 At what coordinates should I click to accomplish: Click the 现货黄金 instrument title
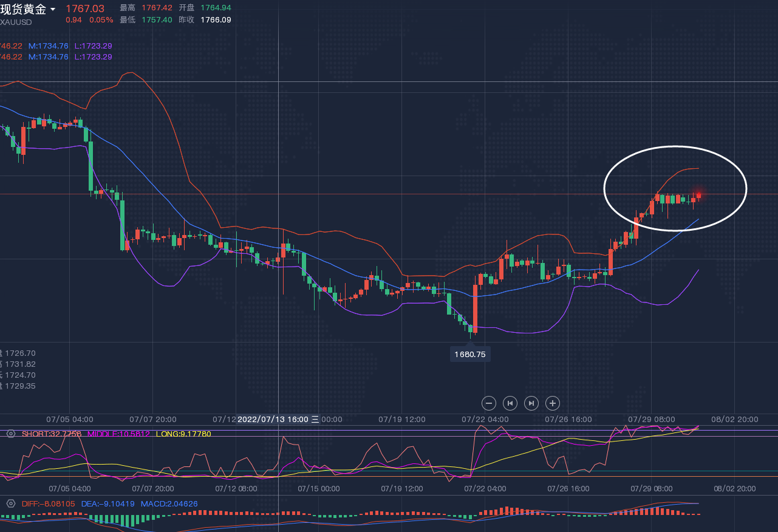click(23, 9)
